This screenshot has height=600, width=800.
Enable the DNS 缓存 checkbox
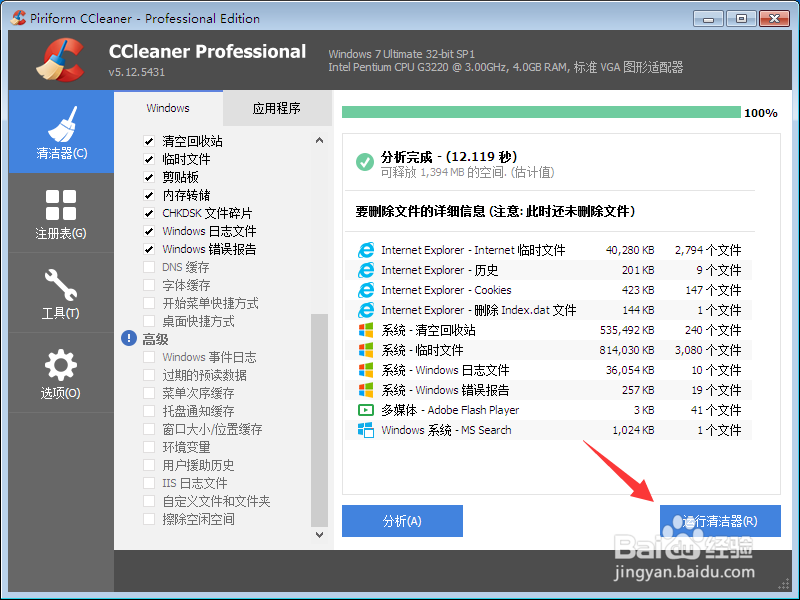point(149,267)
